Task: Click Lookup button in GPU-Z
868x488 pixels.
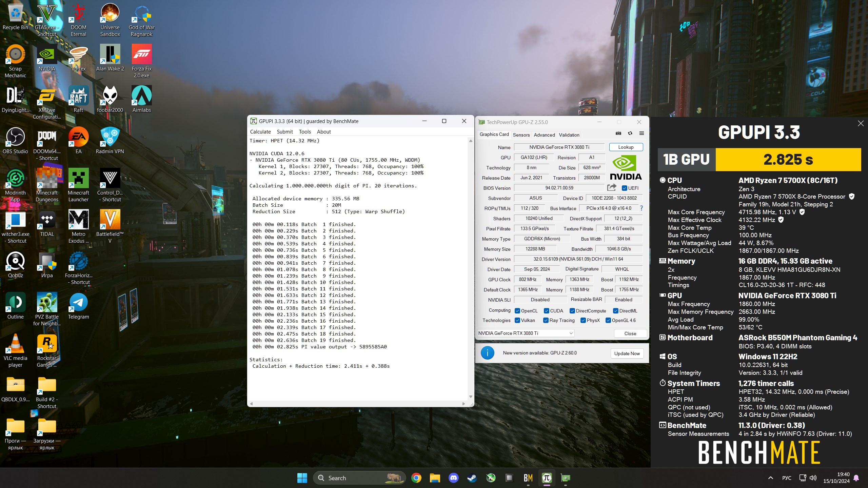Action: (626, 147)
